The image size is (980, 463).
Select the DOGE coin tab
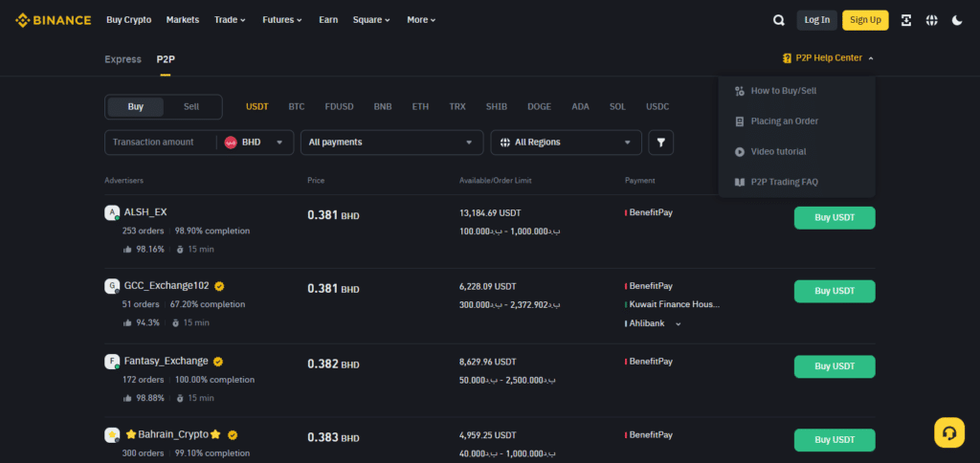point(540,107)
